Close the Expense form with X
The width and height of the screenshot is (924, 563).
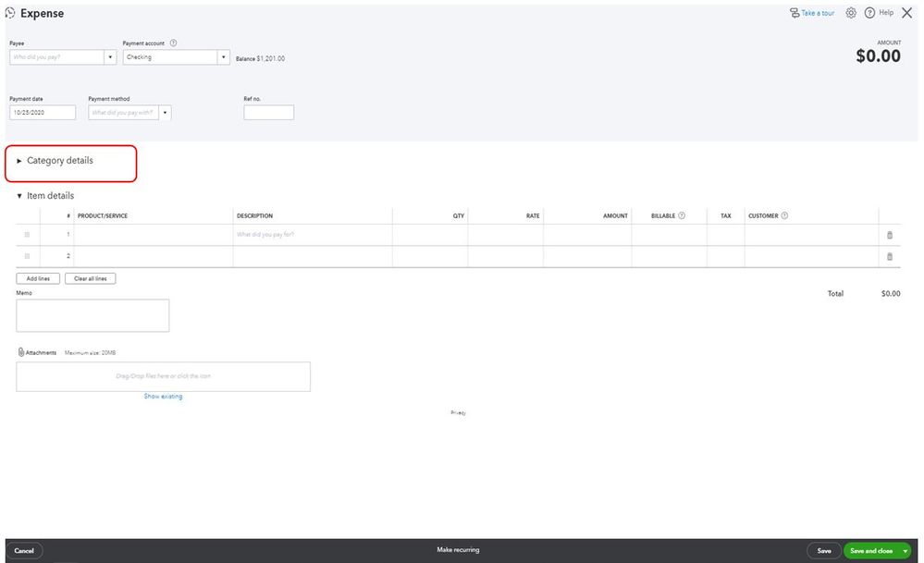(x=907, y=13)
